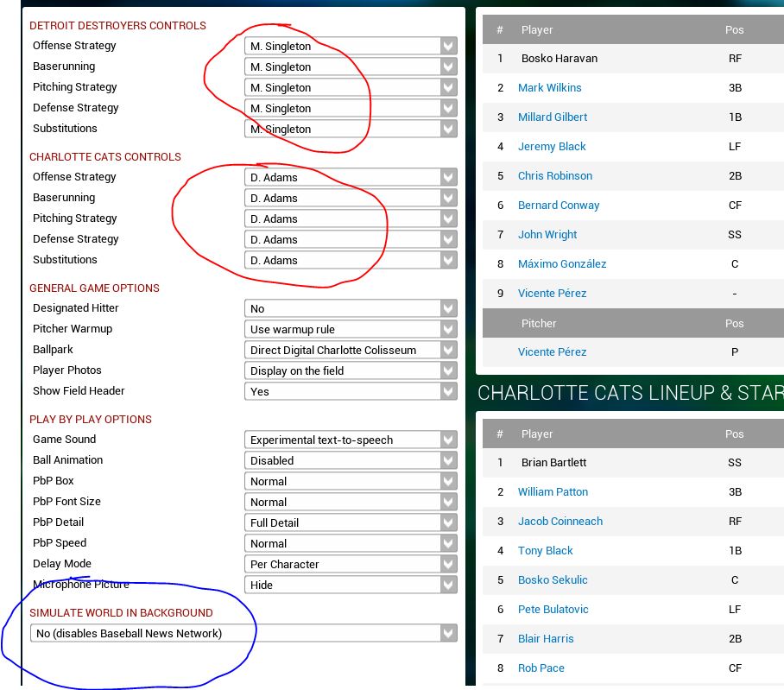
Task: Open Charlotte Cats Baserunning dropdown
Action: (x=351, y=198)
